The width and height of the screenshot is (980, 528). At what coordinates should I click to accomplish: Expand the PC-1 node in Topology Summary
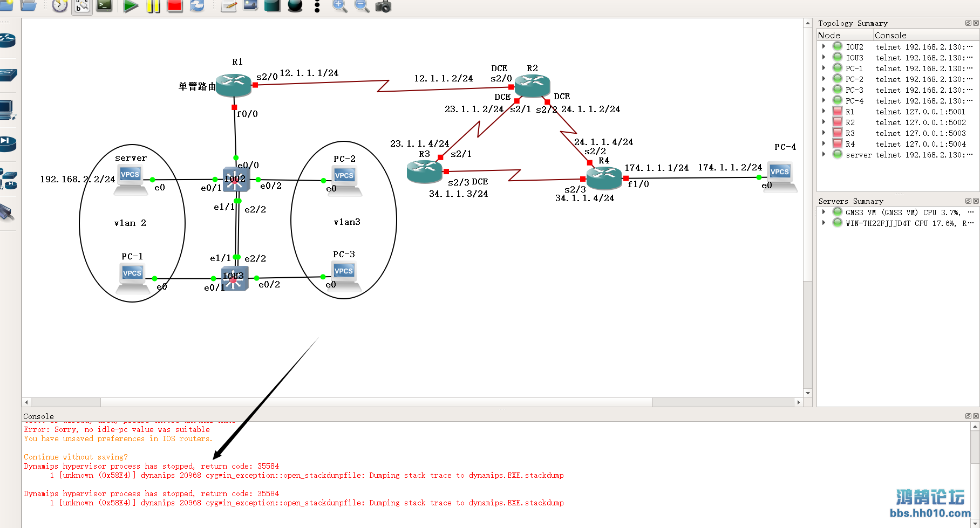click(824, 68)
